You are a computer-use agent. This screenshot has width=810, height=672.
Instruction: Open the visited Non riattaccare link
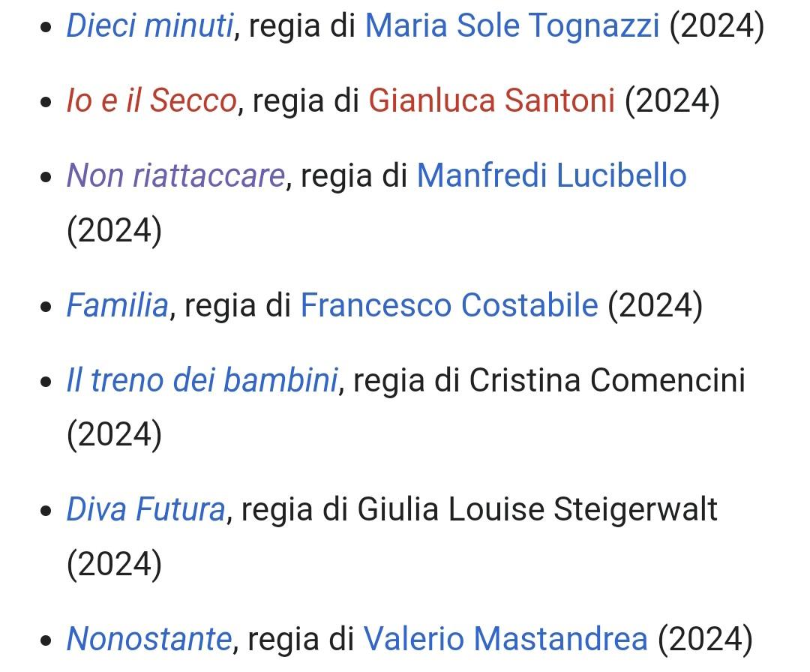(175, 175)
